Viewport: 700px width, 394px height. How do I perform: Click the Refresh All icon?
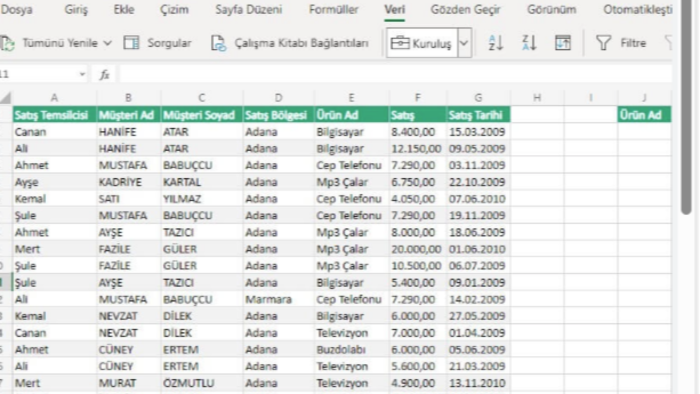point(8,43)
